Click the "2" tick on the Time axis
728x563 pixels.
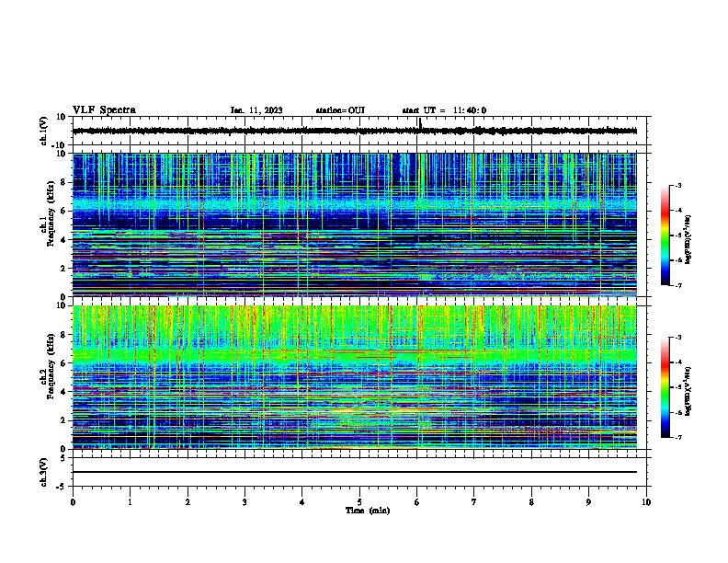pyautogui.click(x=188, y=502)
